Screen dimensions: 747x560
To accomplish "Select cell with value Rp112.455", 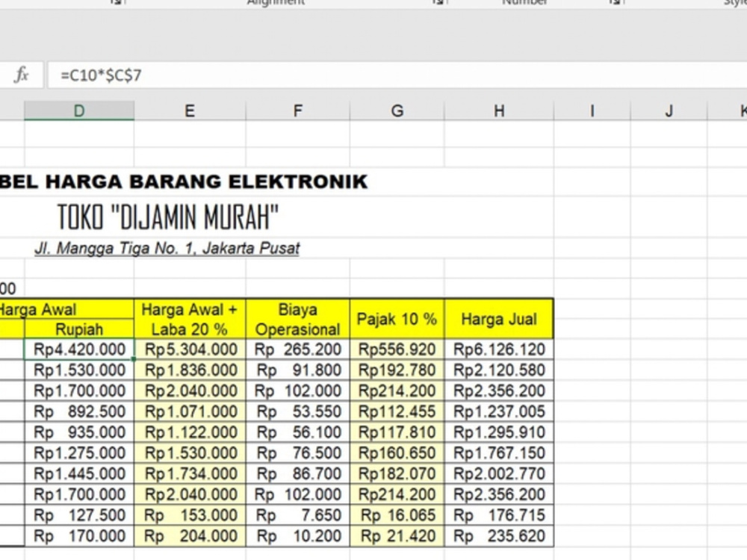I will [x=397, y=411].
